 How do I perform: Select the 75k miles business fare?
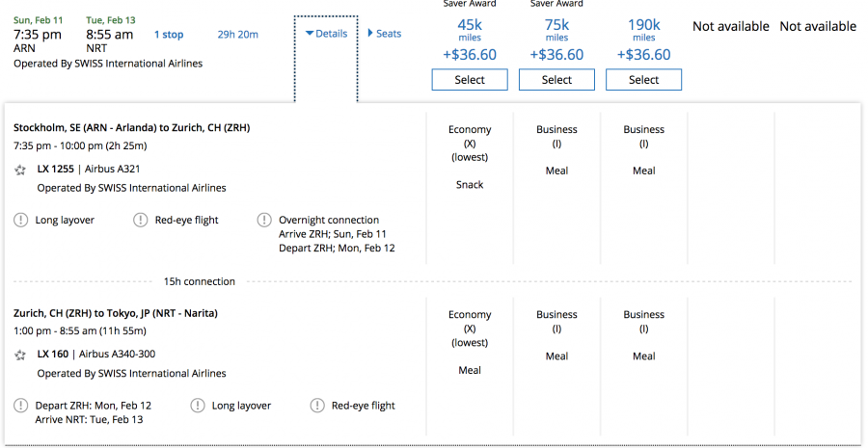click(556, 80)
